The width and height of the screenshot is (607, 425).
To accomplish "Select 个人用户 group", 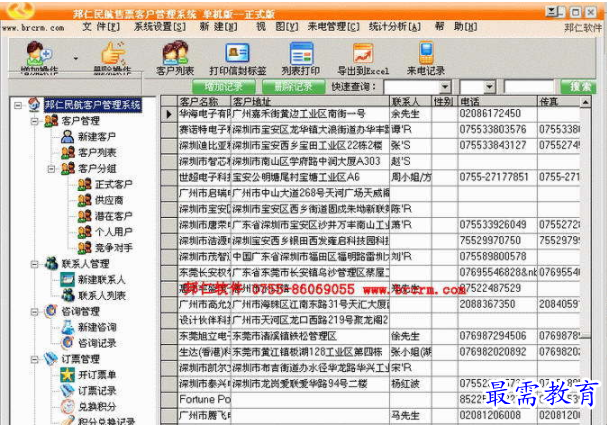I will click(114, 232).
